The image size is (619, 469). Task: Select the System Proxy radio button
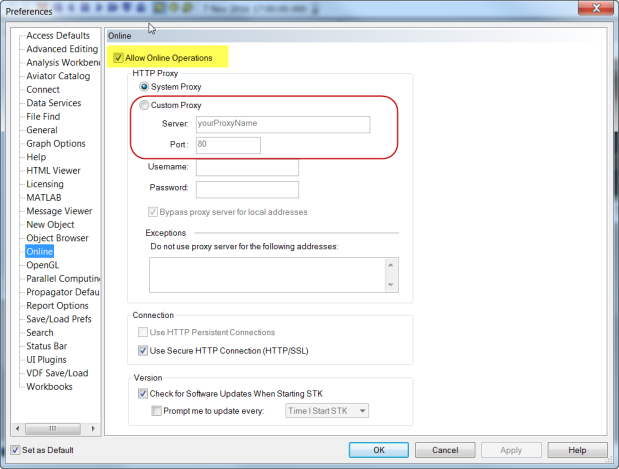[145, 87]
